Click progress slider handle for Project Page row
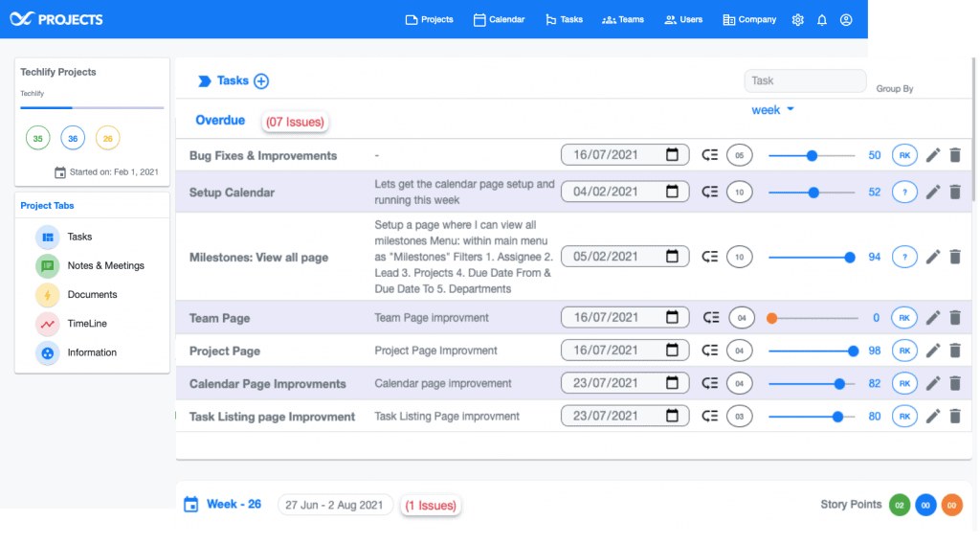 [853, 351]
